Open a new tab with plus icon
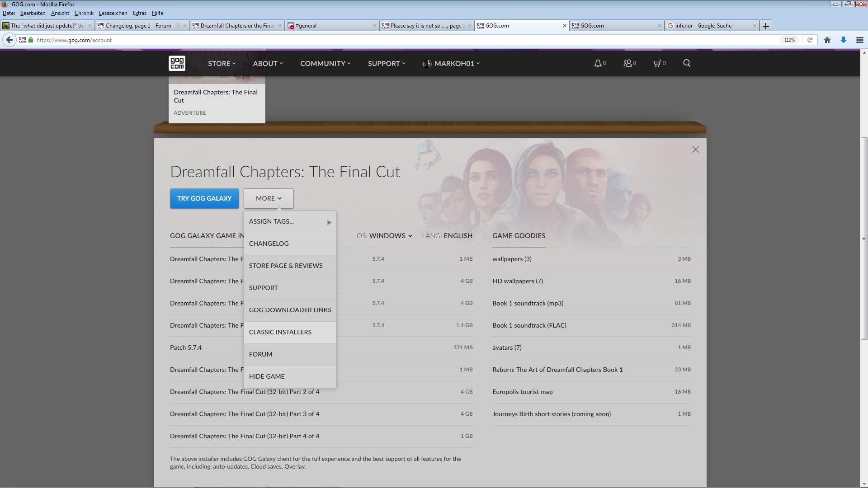Screen dimensions: 868x488 pyautogui.click(x=765, y=26)
